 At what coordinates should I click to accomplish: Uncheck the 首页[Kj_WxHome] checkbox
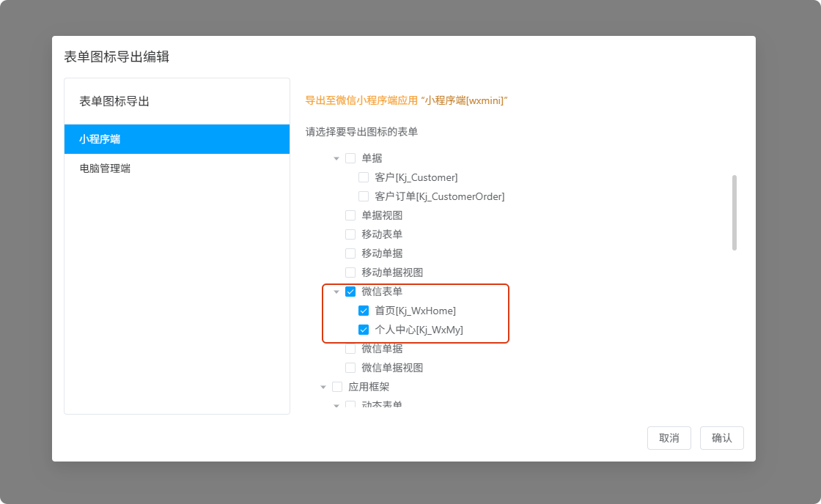(x=364, y=311)
